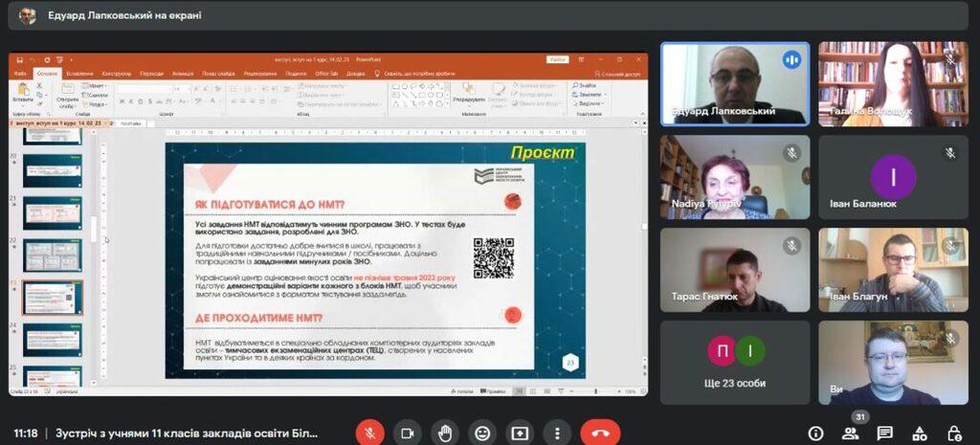Open the three-dot more options menu
This screenshot has height=445, width=980.
[556, 433]
